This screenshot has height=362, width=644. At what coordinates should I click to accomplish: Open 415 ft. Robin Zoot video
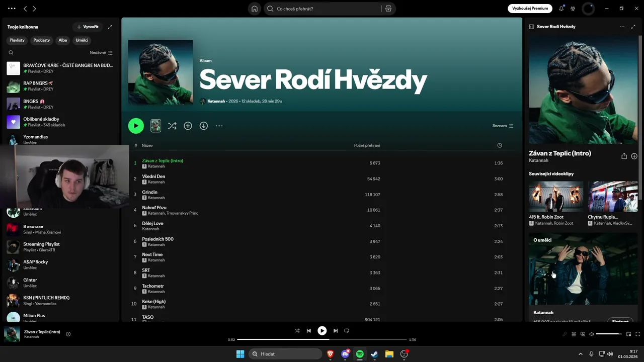point(556,197)
